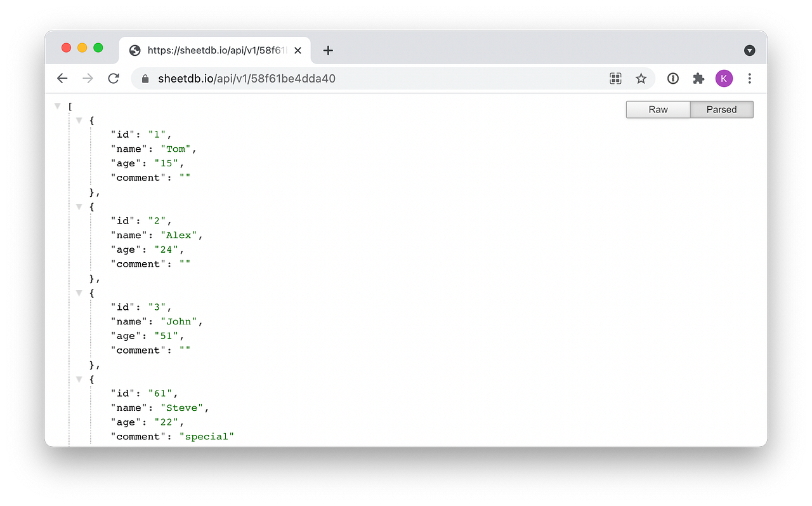Click the page reload icon
812x506 pixels.
click(114, 78)
